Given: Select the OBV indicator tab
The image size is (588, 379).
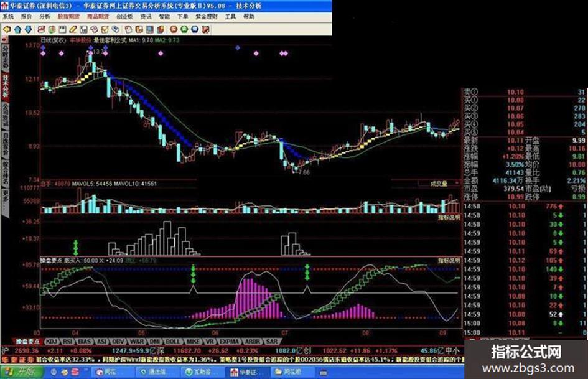Looking at the screenshot, I should point(118,341).
